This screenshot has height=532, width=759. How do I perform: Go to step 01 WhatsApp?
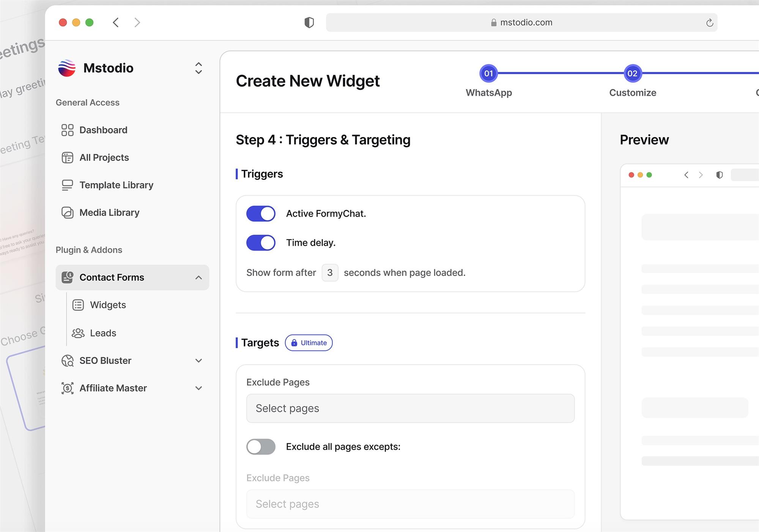point(488,74)
